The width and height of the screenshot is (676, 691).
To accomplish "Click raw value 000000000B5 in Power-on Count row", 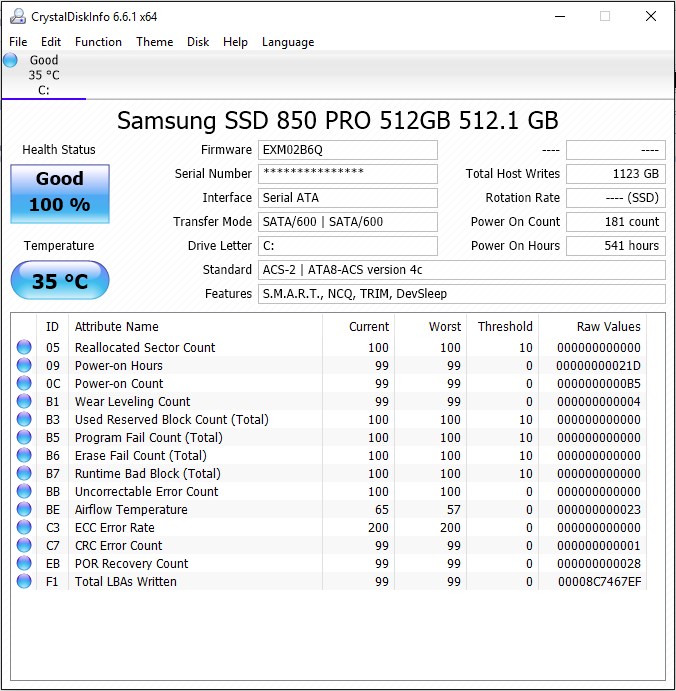I will (599, 383).
